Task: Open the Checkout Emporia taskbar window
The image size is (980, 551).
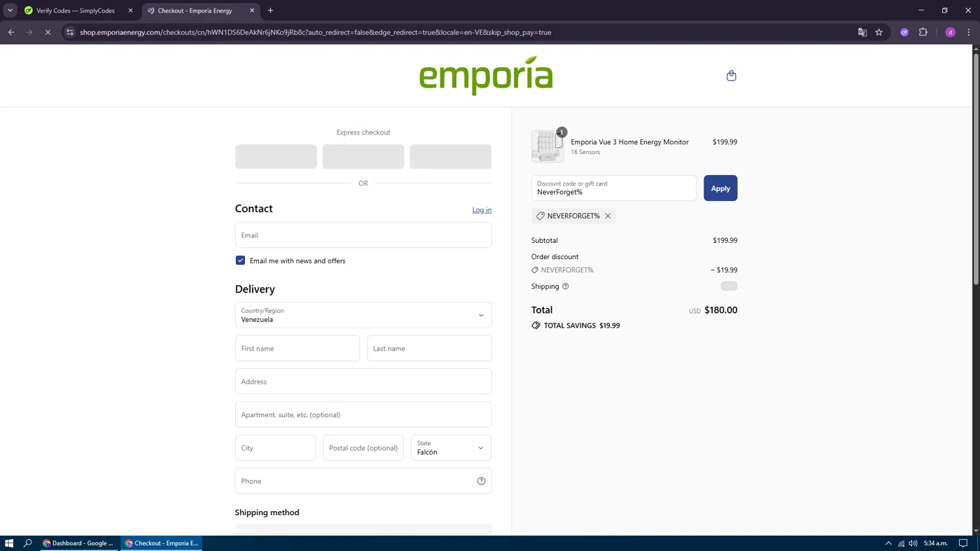Action: coord(161,543)
